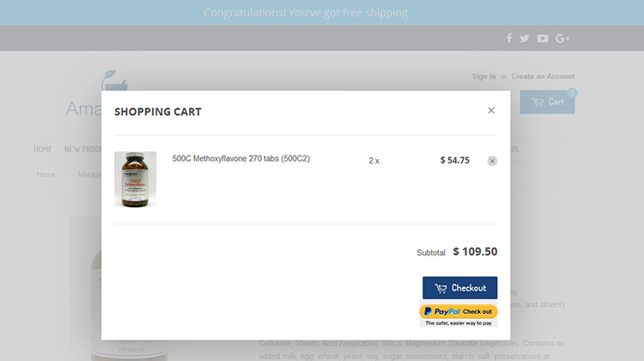Click the Cart button with item badge
Screen dimensions: 644x361
pyautogui.click(x=548, y=101)
